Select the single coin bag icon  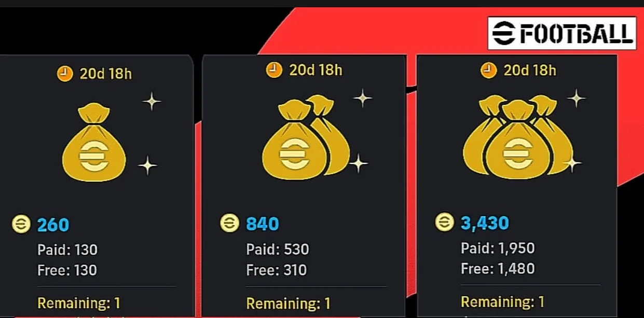(x=94, y=142)
